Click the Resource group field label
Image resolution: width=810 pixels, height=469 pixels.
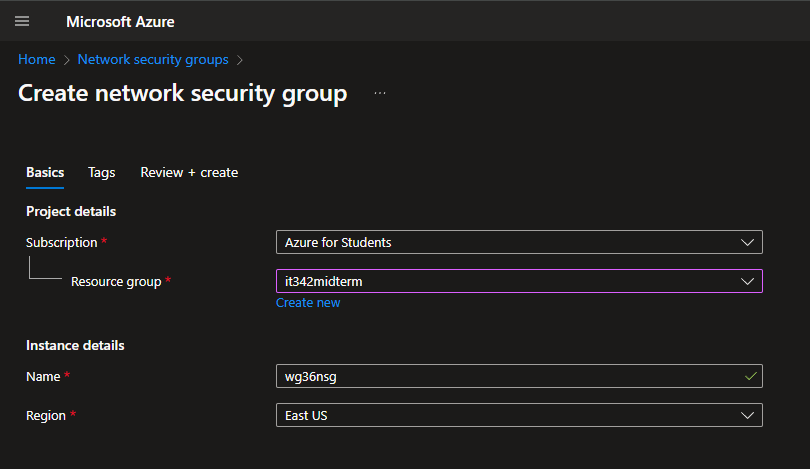(x=116, y=281)
